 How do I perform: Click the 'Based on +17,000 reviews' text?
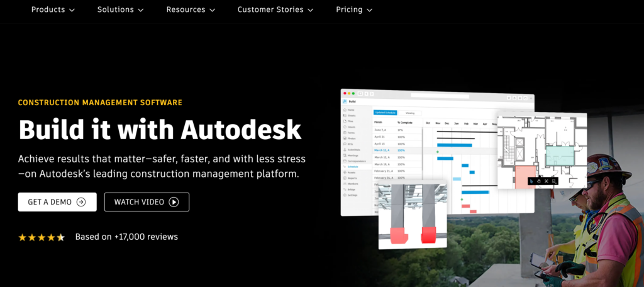[x=126, y=237]
